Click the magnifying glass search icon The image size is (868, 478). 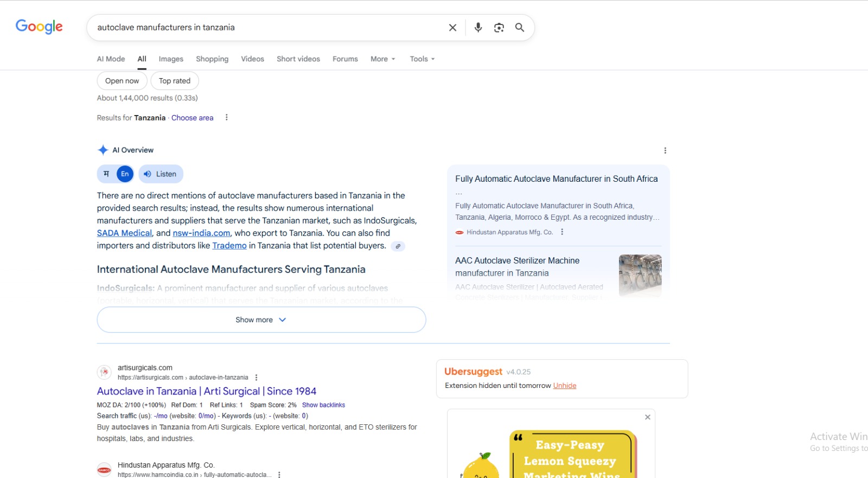[520, 28]
